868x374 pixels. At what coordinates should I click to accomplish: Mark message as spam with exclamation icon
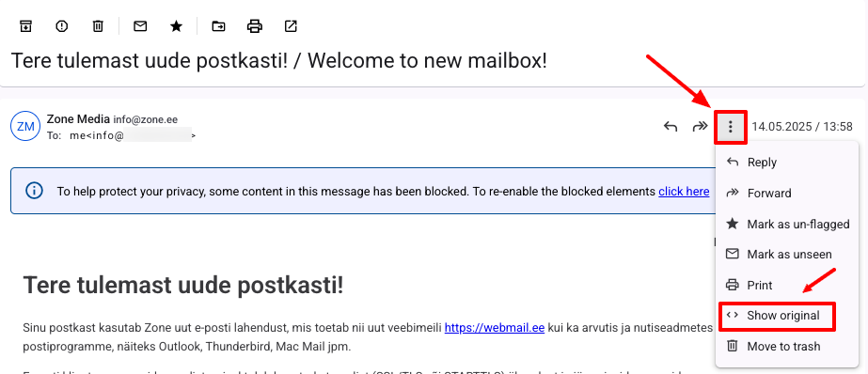pyautogui.click(x=62, y=26)
